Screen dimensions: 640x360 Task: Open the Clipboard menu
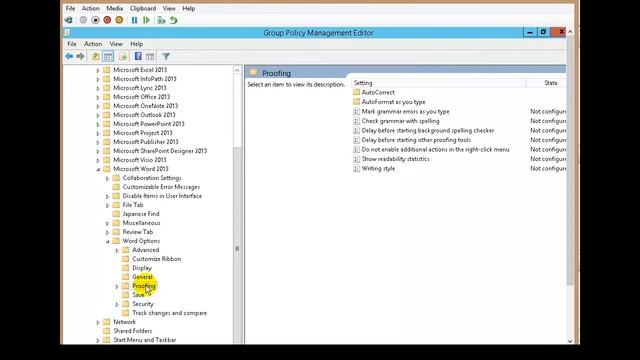pos(143,8)
